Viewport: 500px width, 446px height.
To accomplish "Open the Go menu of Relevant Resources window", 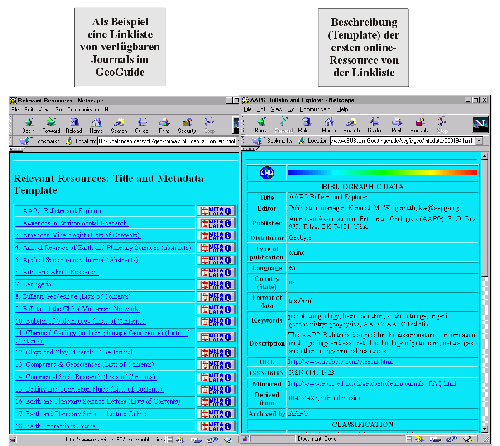I will coord(59,109).
